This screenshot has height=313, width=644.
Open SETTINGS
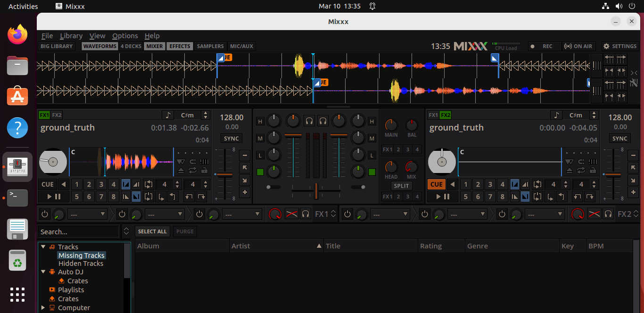(x=620, y=46)
